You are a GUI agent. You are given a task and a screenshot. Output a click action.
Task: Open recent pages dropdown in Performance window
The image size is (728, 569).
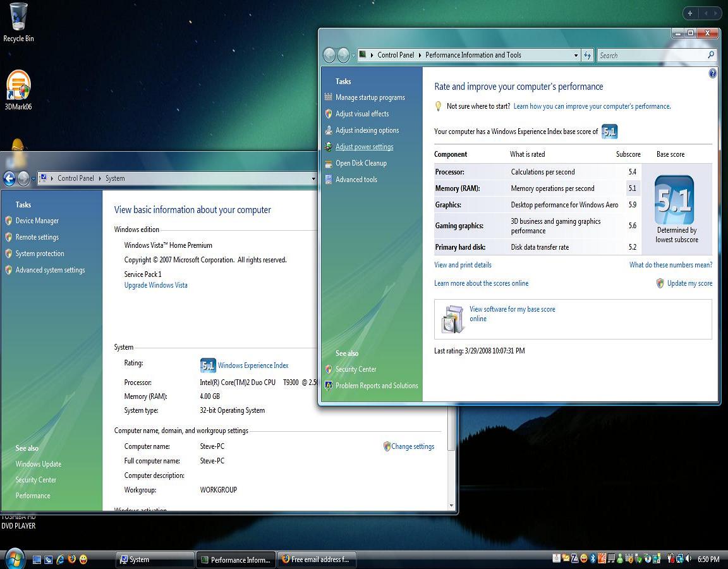click(354, 55)
